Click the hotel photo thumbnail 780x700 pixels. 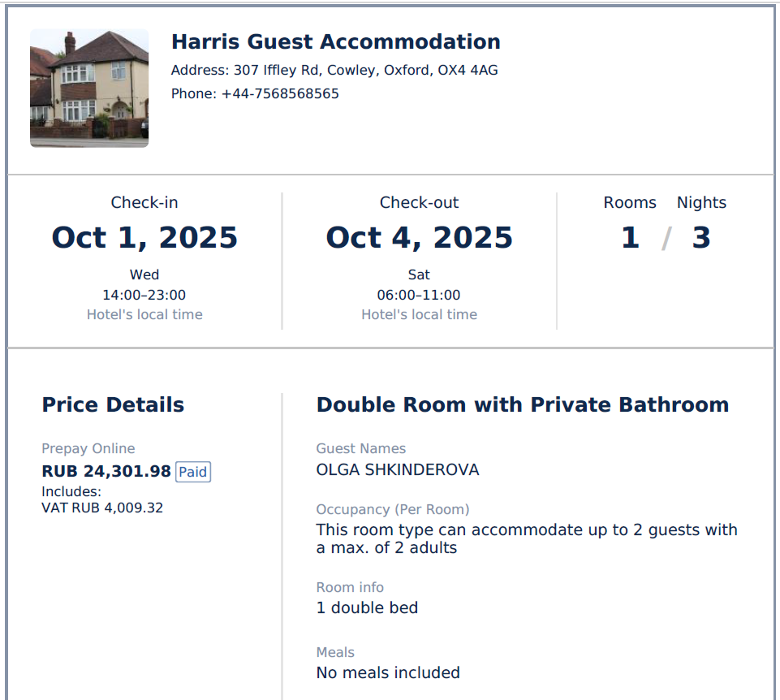point(89,88)
